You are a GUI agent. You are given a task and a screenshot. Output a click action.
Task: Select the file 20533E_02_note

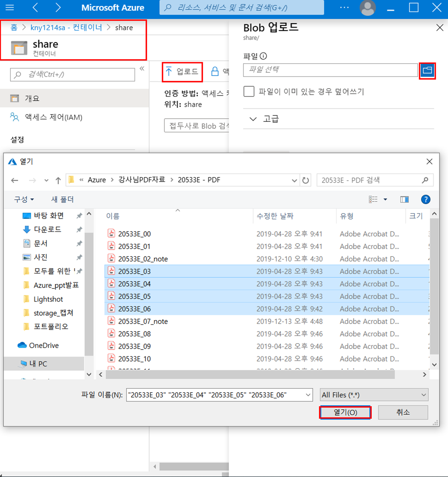[143, 258]
